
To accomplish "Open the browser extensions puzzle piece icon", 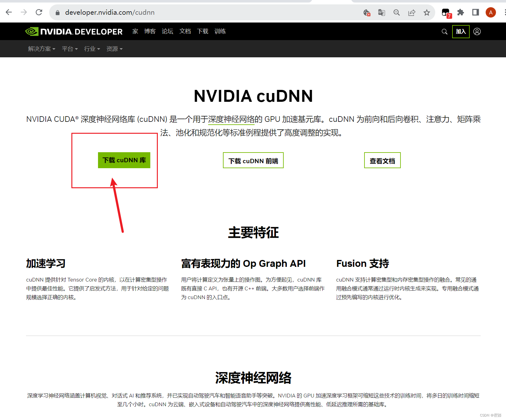I will coord(460,13).
